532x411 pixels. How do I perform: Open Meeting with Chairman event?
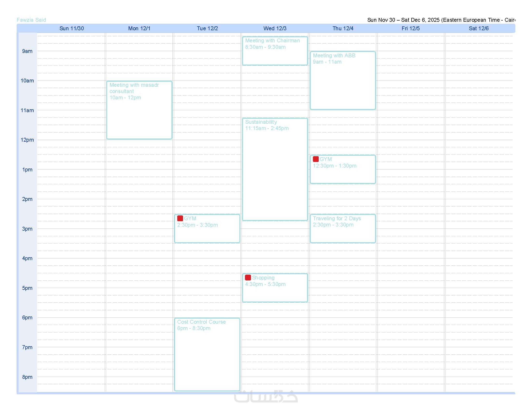pos(275,51)
